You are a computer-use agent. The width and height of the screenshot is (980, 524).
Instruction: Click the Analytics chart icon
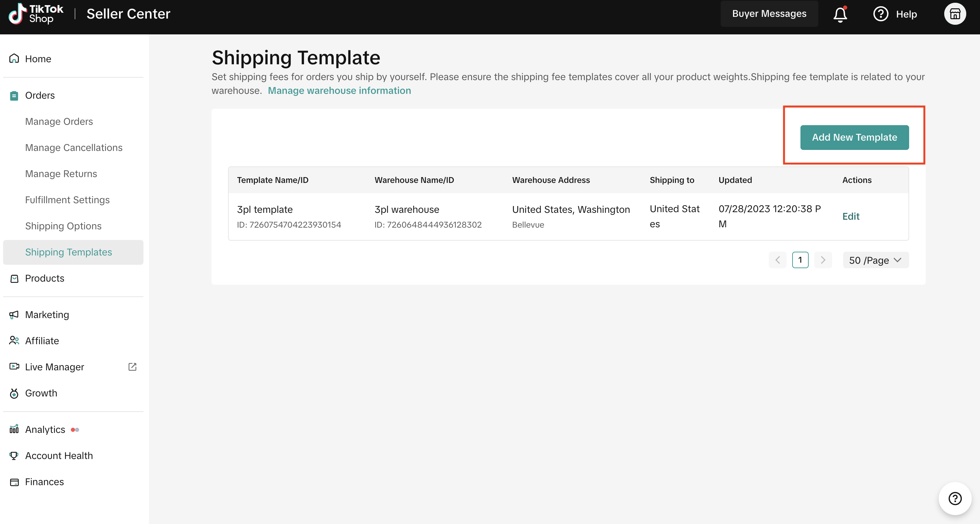point(14,429)
